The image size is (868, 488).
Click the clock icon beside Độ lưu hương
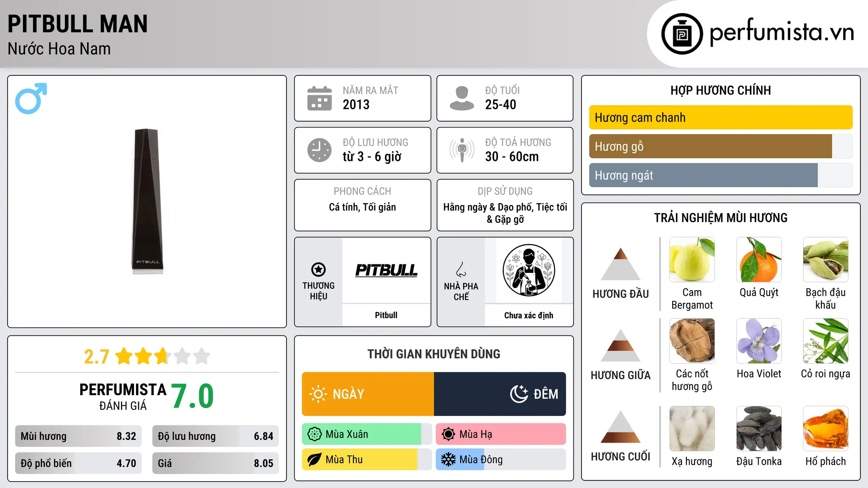[x=320, y=150]
